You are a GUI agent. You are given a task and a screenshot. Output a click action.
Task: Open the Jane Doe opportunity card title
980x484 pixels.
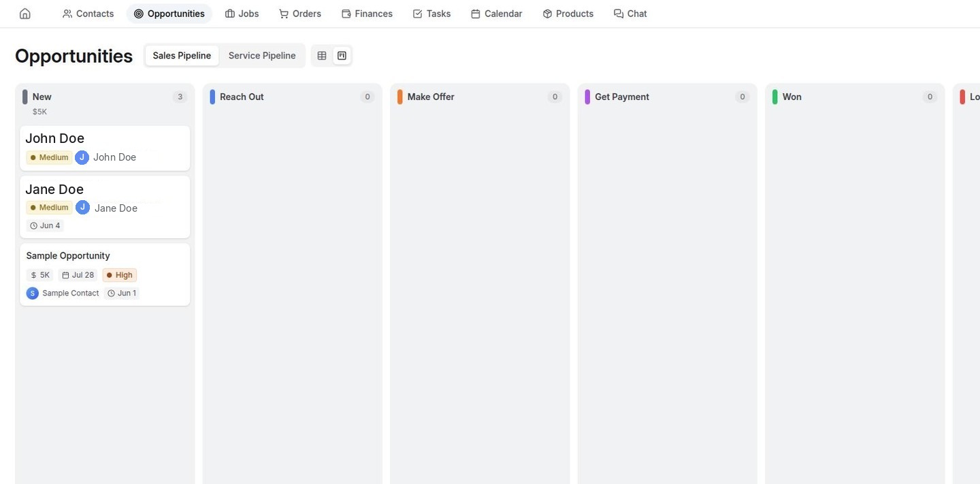pos(54,189)
